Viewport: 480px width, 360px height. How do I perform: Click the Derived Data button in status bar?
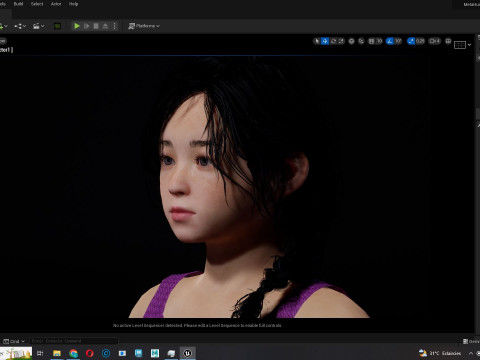(x=471, y=341)
